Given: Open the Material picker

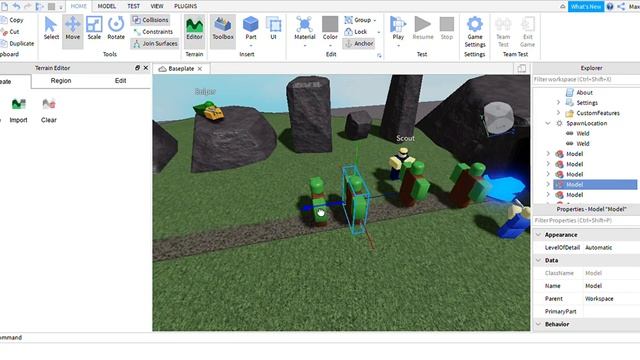Looking at the screenshot, I should (304, 29).
